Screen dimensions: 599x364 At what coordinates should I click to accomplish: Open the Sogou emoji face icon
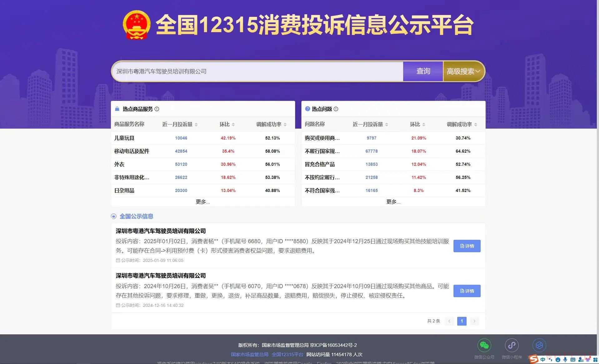[558, 360]
